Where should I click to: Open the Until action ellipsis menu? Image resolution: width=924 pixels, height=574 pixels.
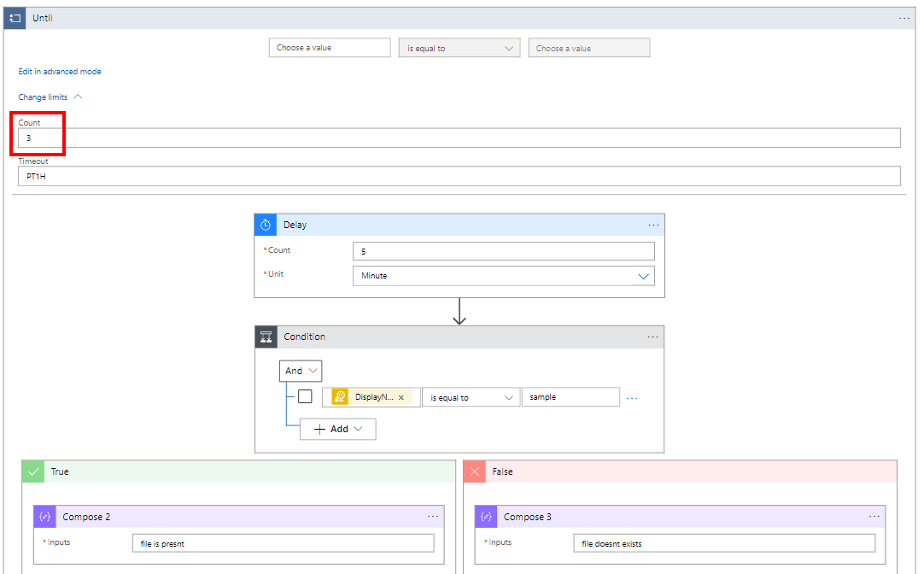tap(904, 18)
